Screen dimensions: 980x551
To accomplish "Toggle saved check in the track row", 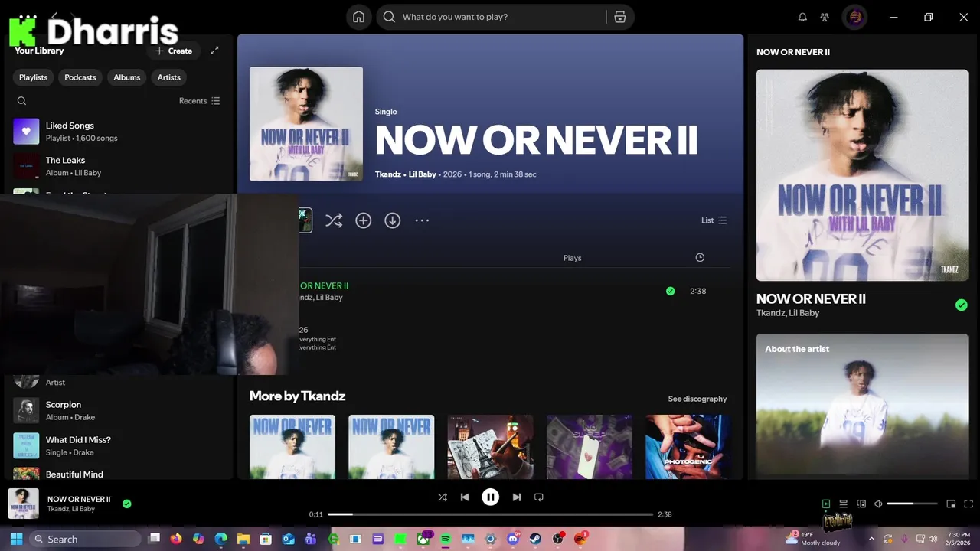I will click(x=671, y=291).
